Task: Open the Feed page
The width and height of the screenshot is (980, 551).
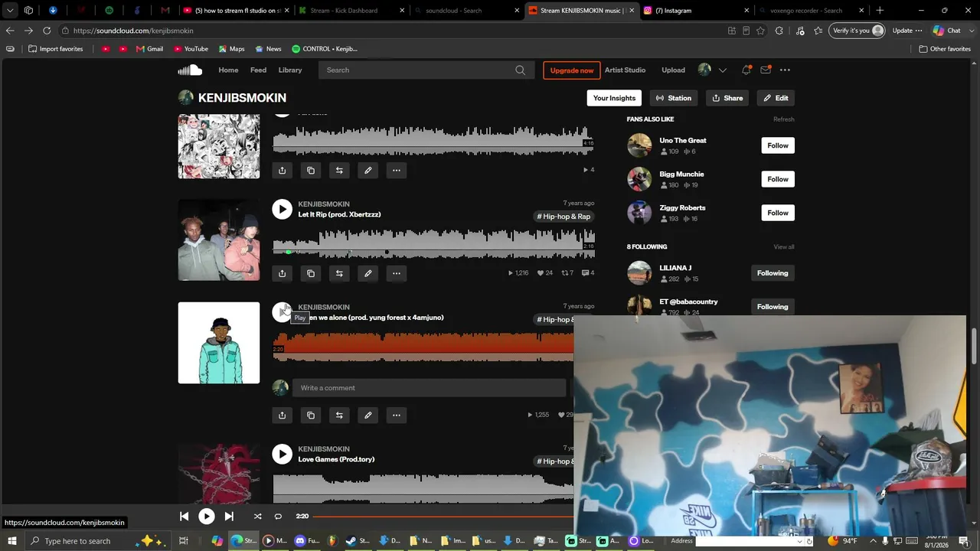Action: 259,70
